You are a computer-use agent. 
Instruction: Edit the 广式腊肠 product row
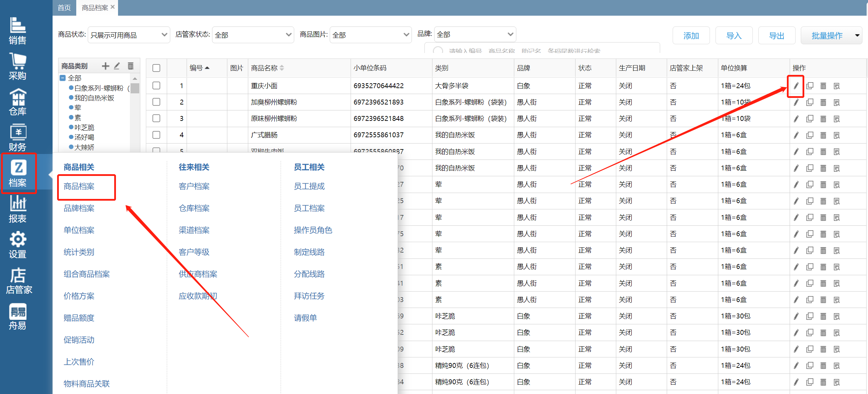[796, 135]
